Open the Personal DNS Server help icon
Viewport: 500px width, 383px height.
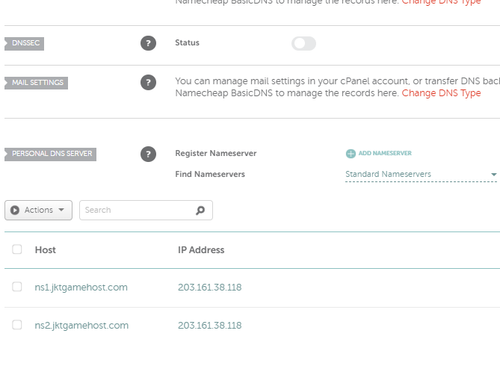pos(148,154)
